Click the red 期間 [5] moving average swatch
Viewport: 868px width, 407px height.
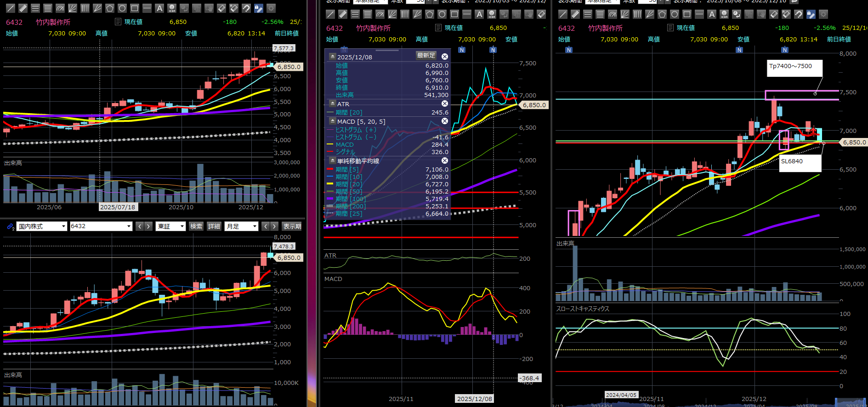click(x=329, y=170)
